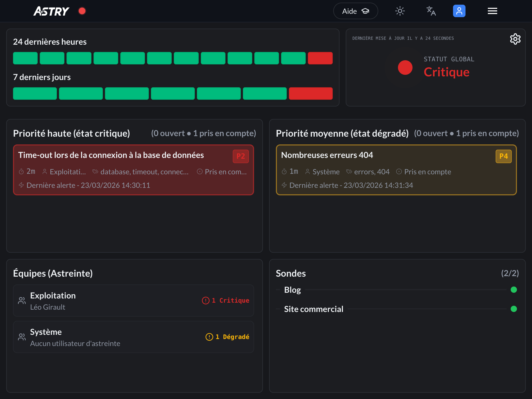Click the Astry logo
532x399 pixels.
tap(51, 11)
